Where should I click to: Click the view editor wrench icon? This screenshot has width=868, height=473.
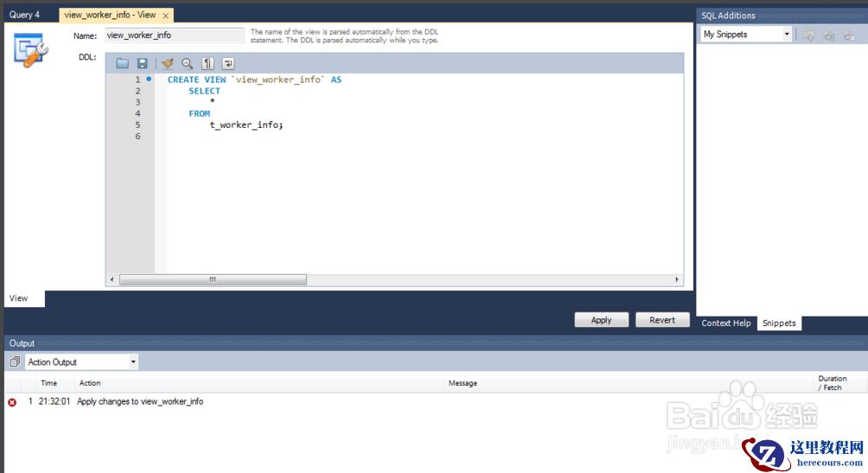point(30,50)
